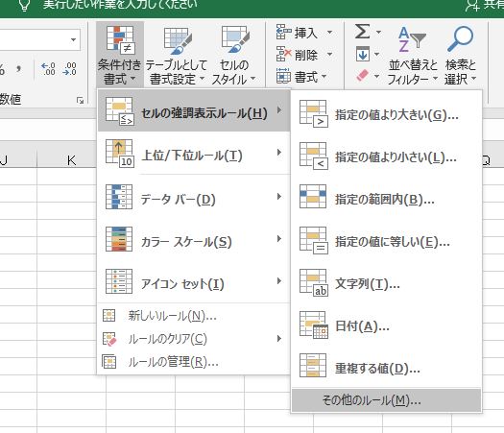Click その他のルール(M)... at submenu bottom
Image resolution: width=504 pixels, height=433 pixels.
386,400
